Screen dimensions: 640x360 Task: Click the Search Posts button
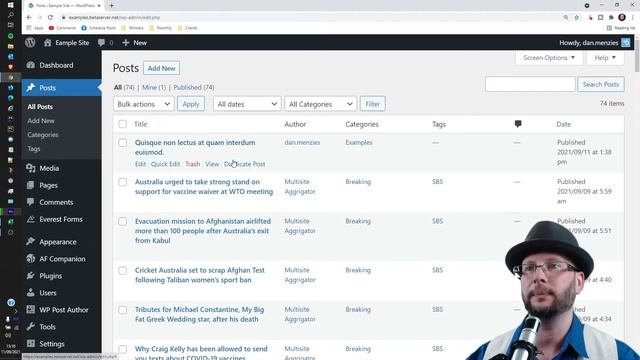[600, 84]
